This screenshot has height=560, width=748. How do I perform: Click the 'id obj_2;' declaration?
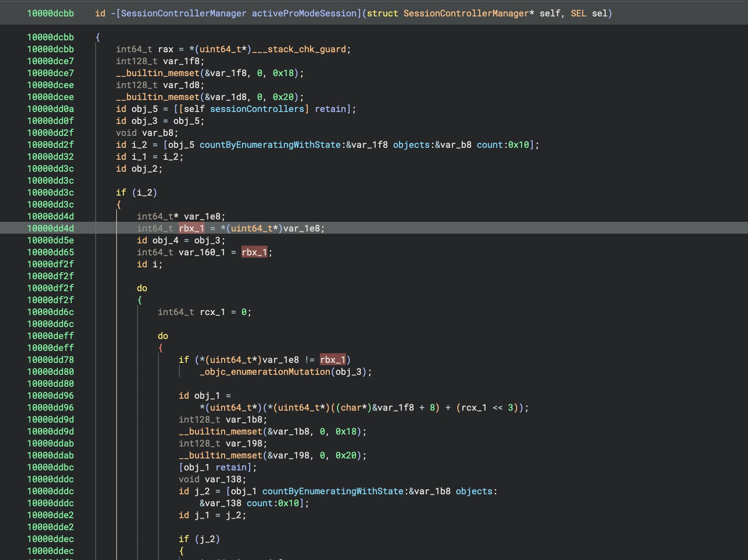pos(139,169)
